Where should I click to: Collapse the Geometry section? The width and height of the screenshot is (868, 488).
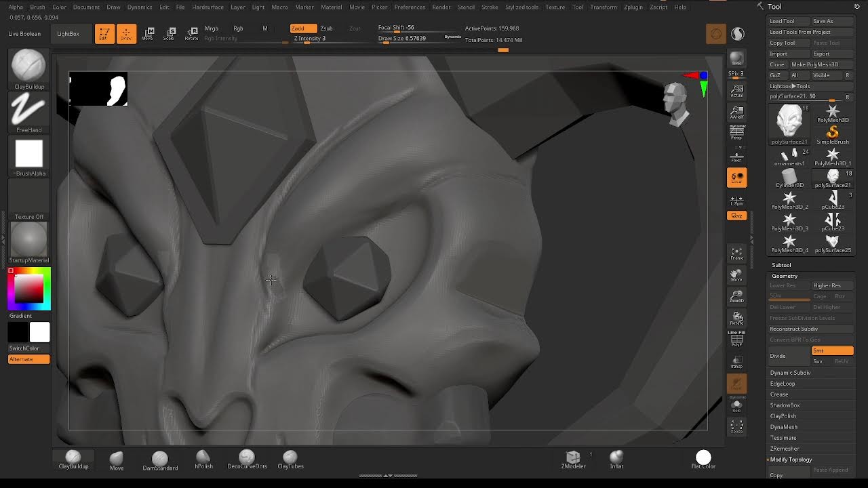click(784, 276)
